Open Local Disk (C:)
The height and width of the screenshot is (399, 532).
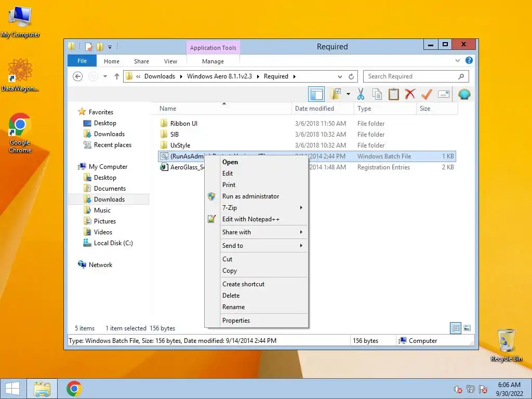point(113,243)
